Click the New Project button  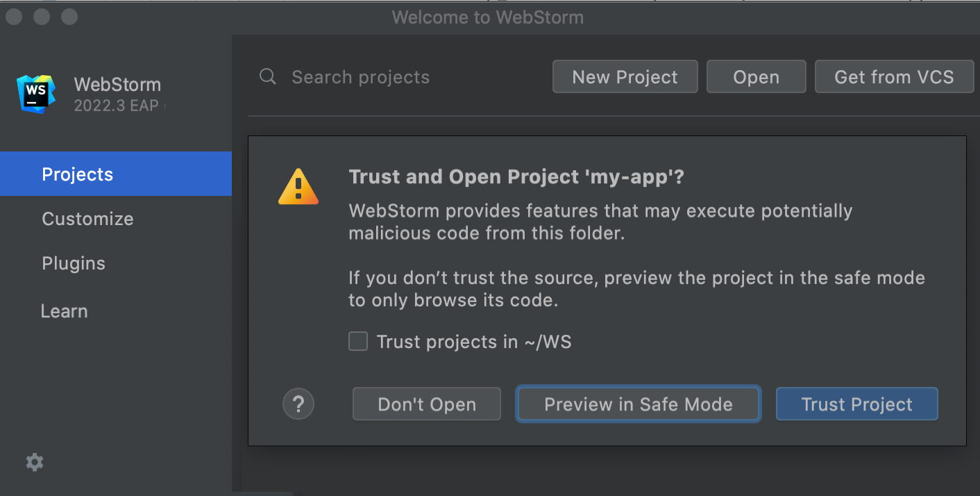click(624, 76)
